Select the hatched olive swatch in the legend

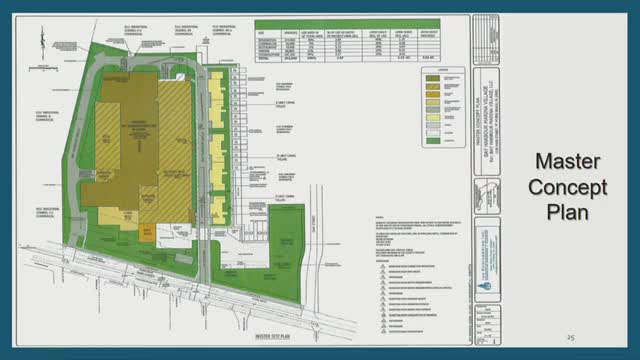[433, 87]
